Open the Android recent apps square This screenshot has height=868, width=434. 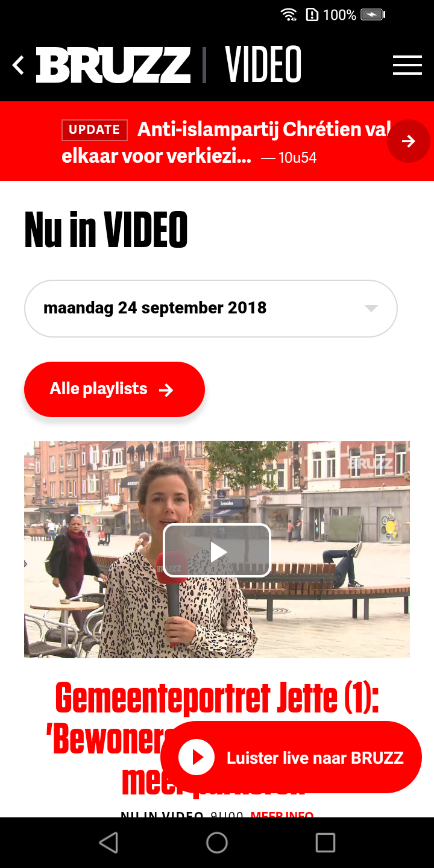point(325,843)
